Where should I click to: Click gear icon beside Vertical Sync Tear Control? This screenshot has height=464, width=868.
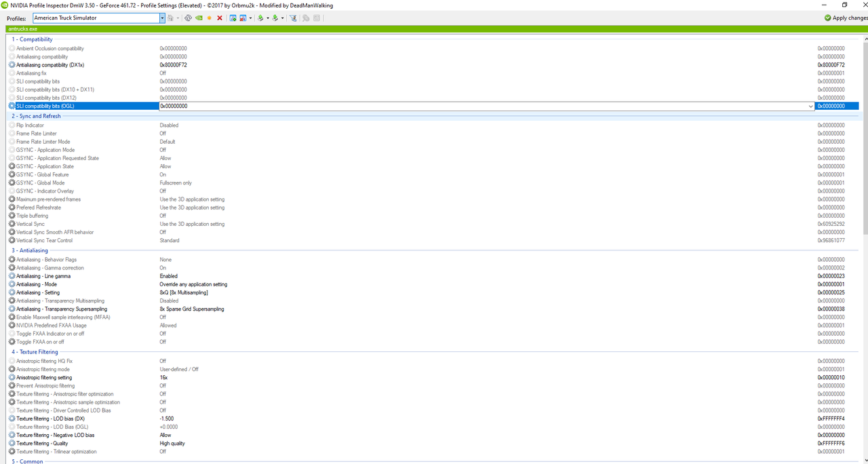coord(12,240)
